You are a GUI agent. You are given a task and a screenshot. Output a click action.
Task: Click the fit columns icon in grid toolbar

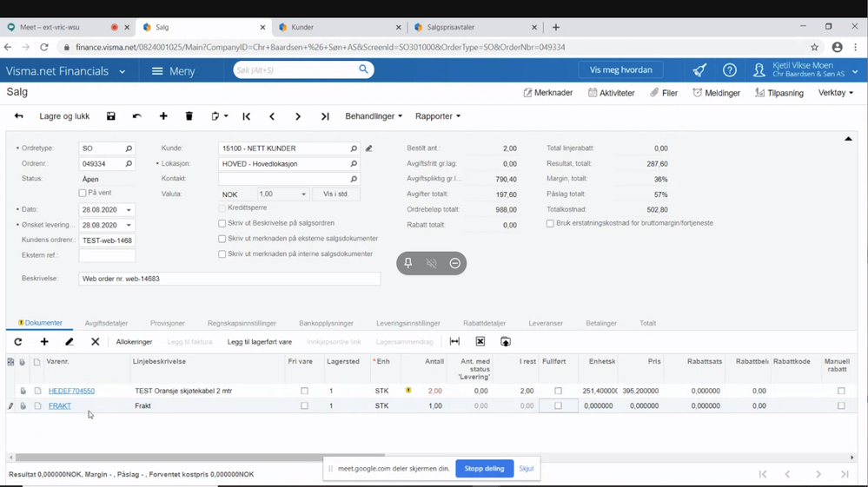[x=454, y=342]
